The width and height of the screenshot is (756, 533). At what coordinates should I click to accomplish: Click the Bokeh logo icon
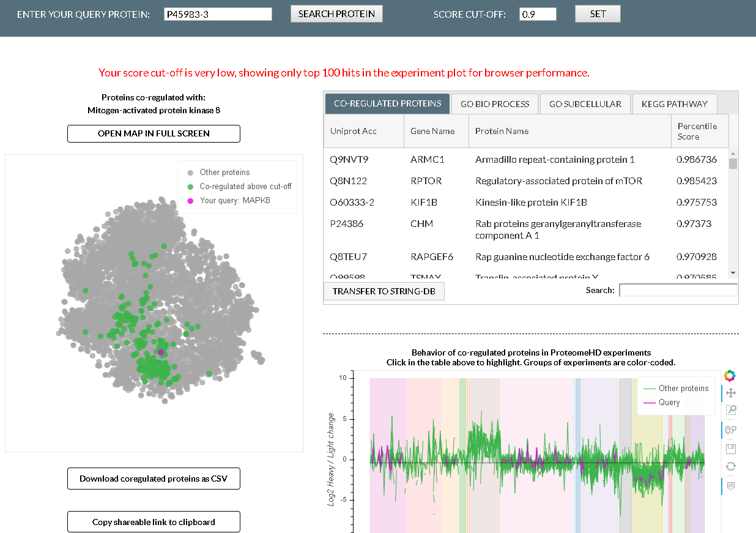pyautogui.click(x=730, y=375)
